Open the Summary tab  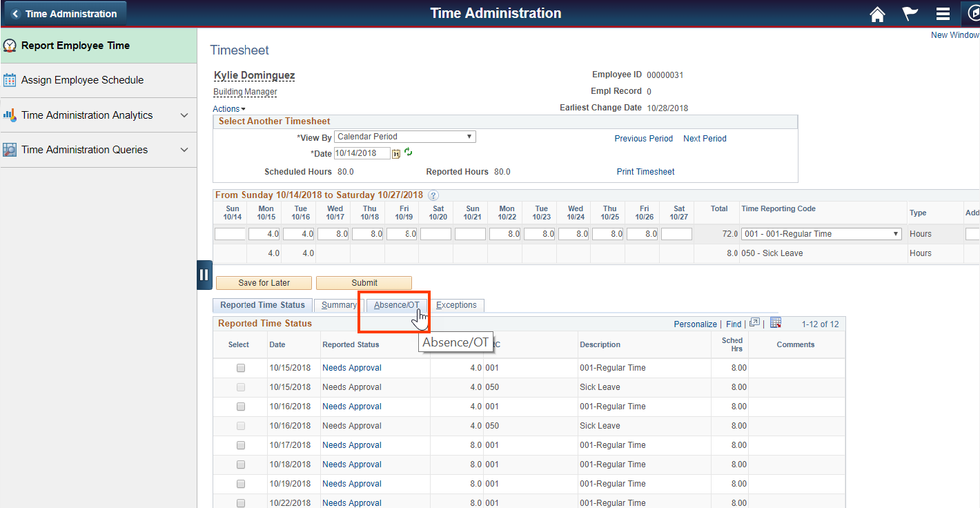(337, 304)
